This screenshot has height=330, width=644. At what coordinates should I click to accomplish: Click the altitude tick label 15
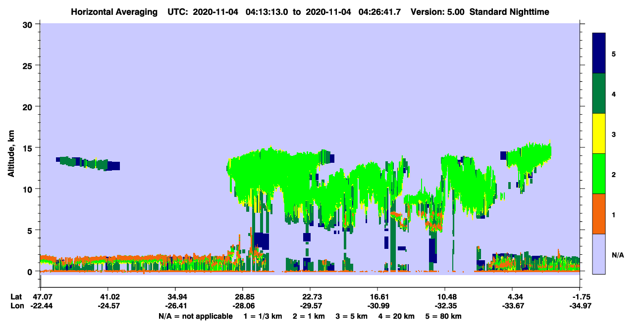(29, 148)
